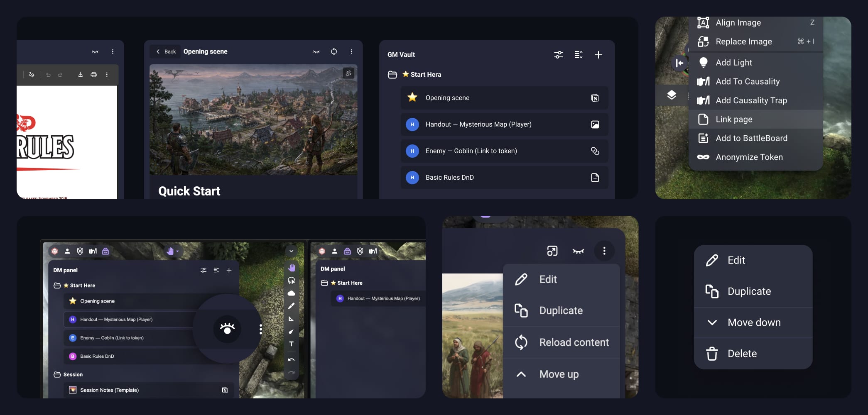Click the crossed-swords shield icon above left DM panel
This screenshot has width=868, height=415.
[80, 251]
